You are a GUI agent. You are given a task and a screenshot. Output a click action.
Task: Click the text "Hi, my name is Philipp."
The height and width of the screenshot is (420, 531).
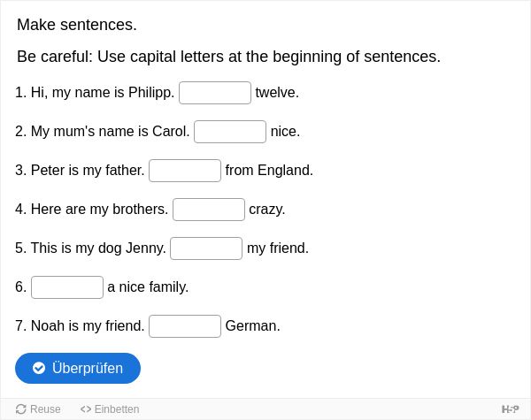(103, 92)
